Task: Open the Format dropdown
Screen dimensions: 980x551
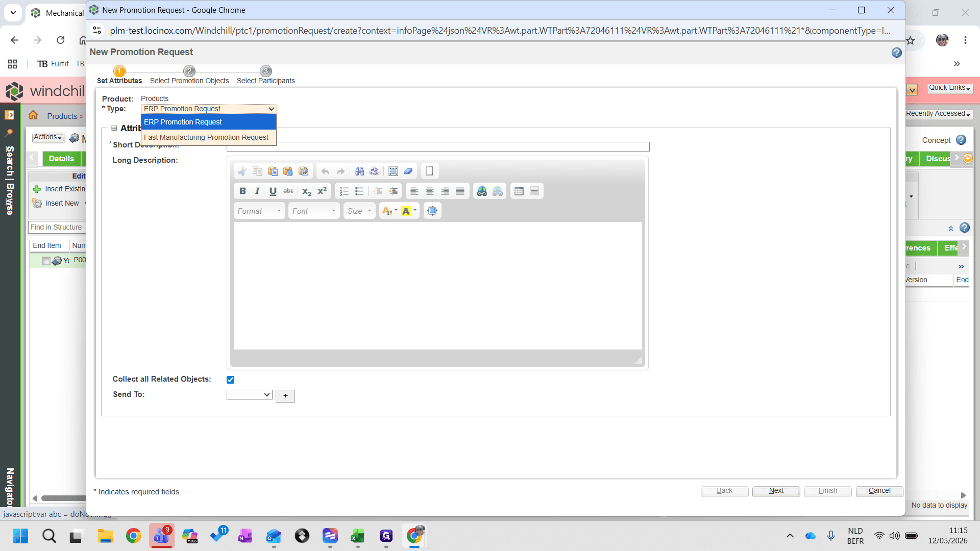Action: click(259, 211)
